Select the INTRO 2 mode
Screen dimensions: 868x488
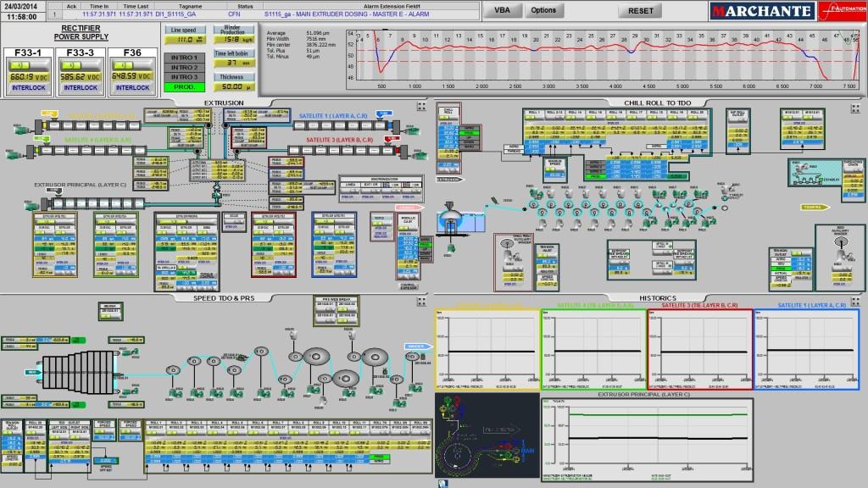pyautogui.click(x=184, y=66)
